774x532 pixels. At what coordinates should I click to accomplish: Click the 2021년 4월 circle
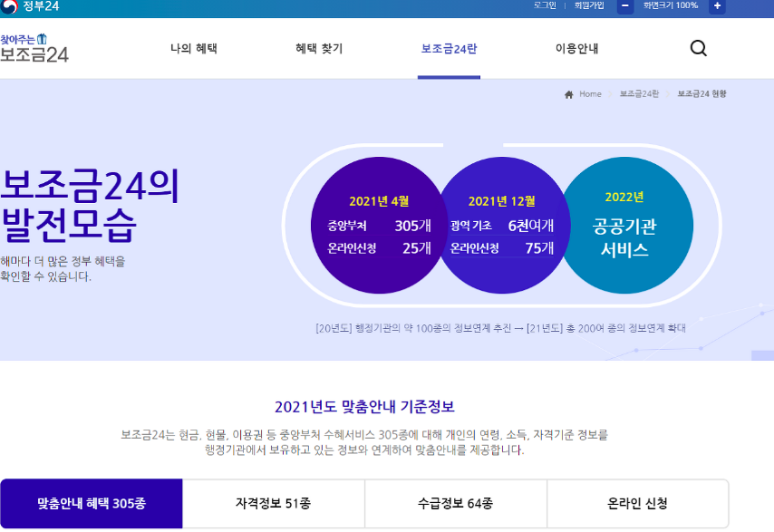click(x=378, y=226)
